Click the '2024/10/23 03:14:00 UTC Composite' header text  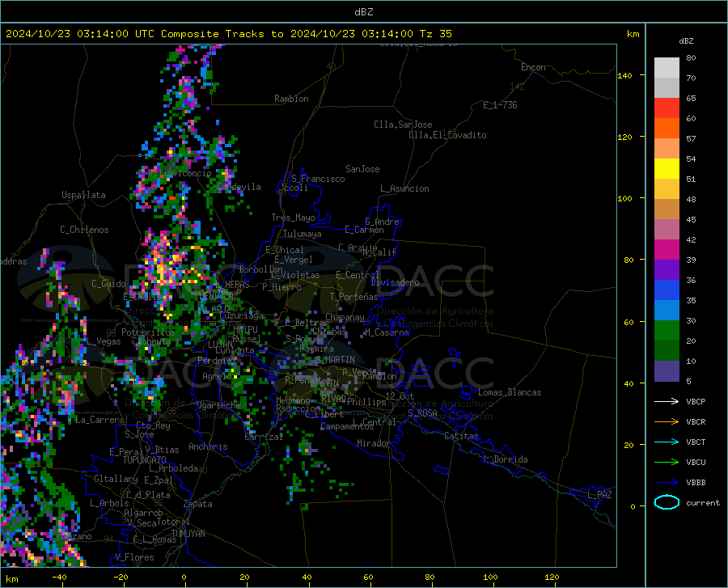tap(112, 34)
